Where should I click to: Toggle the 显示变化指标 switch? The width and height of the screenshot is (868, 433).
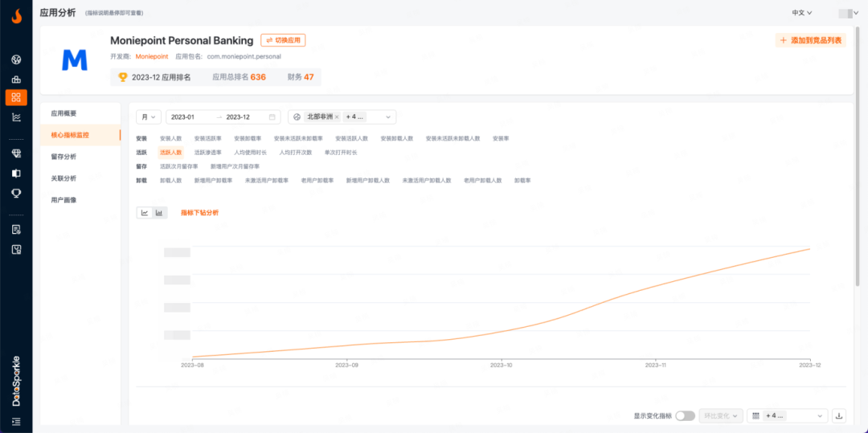pos(685,416)
